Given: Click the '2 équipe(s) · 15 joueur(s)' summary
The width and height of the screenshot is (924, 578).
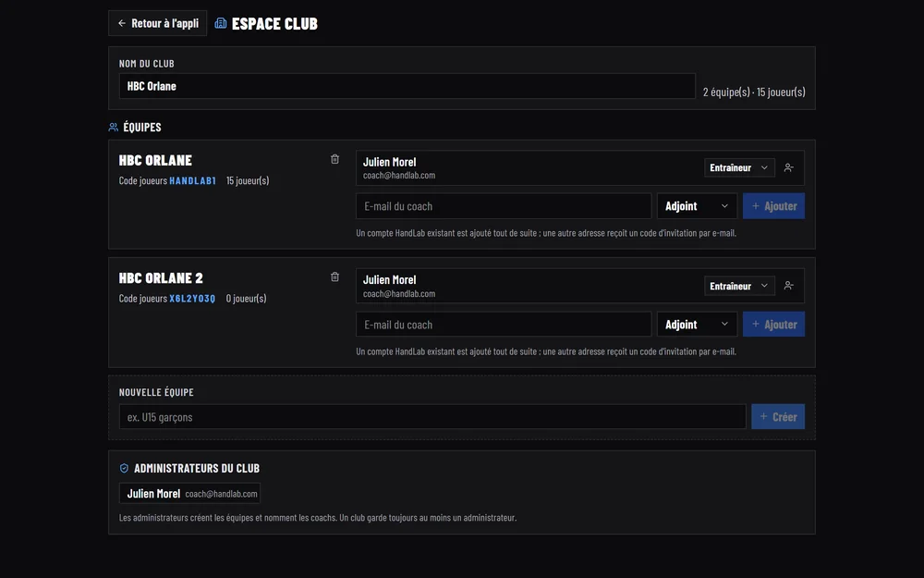Looking at the screenshot, I should tap(754, 92).
